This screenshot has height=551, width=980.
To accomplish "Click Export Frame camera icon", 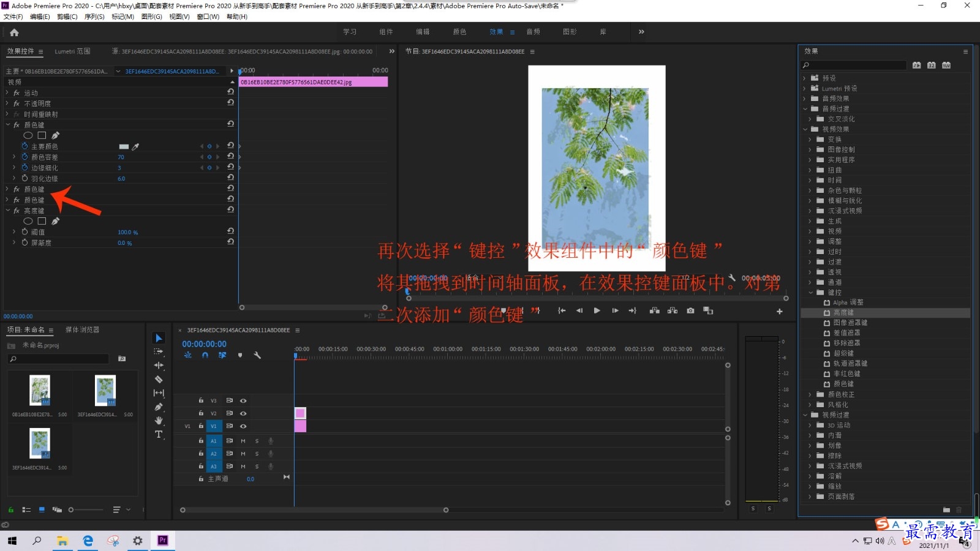I will pos(690,311).
